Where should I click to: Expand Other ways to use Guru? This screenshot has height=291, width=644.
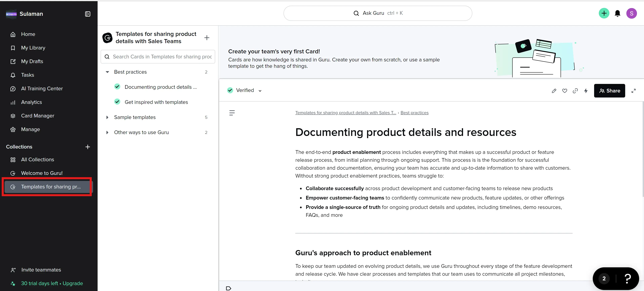107,132
